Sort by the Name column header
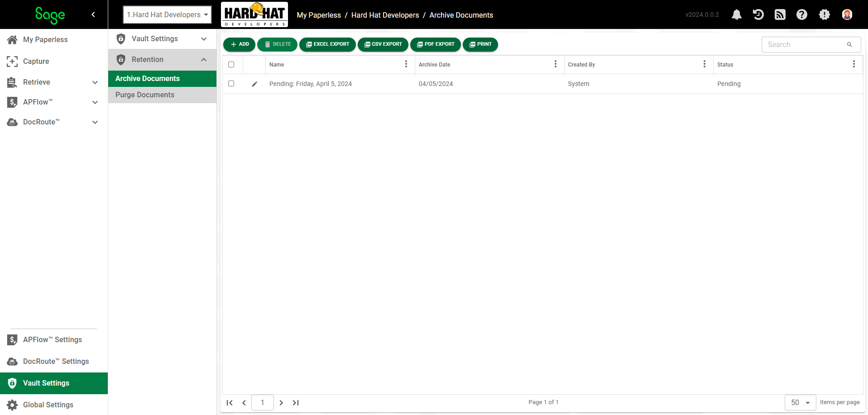 (277, 65)
